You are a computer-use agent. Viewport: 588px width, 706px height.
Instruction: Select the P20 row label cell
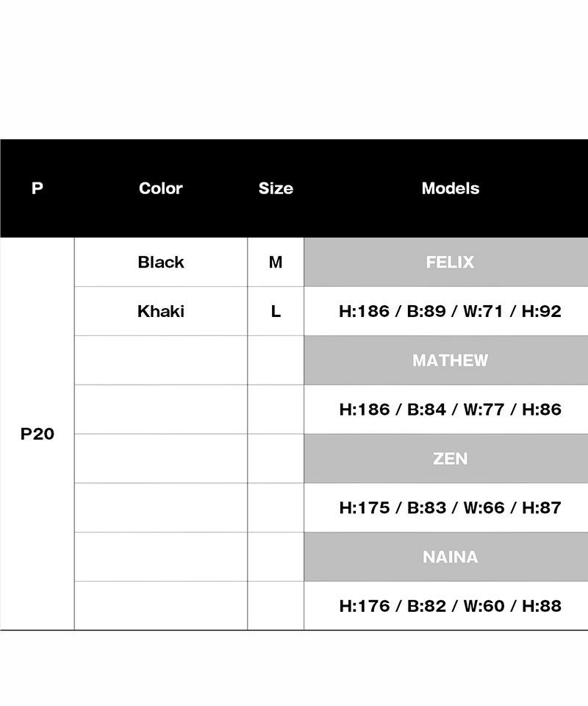point(37,434)
